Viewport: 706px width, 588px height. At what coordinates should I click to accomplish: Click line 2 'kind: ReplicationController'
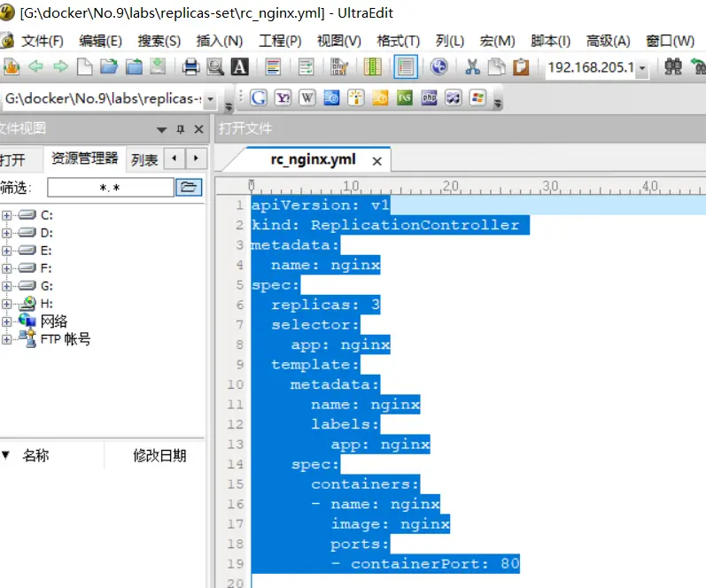385,225
